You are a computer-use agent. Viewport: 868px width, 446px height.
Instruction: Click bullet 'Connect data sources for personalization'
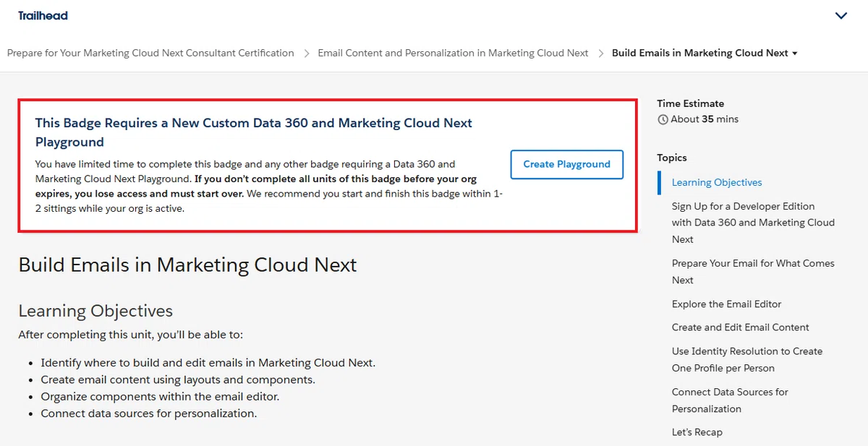click(x=148, y=413)
